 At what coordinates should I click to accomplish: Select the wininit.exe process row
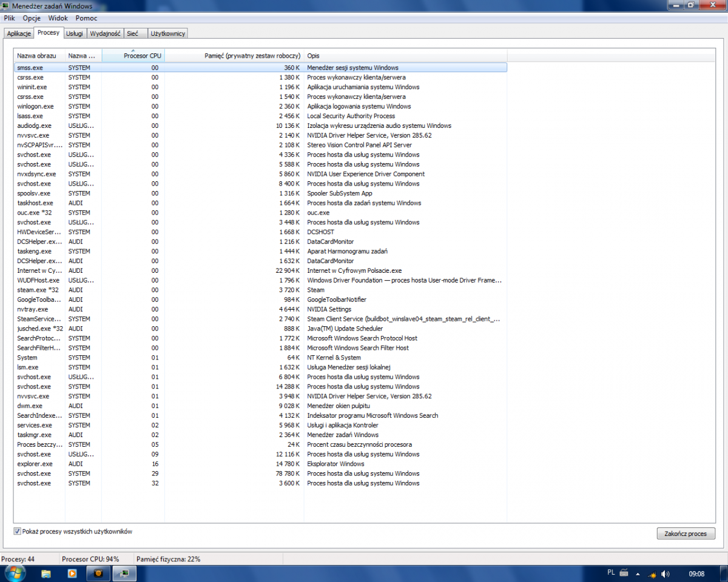click(x=260, y=87)
